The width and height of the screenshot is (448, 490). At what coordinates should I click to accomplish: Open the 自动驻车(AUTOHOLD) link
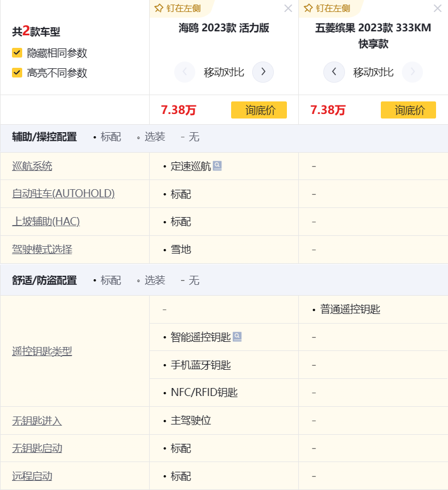[x=63, y=194]
